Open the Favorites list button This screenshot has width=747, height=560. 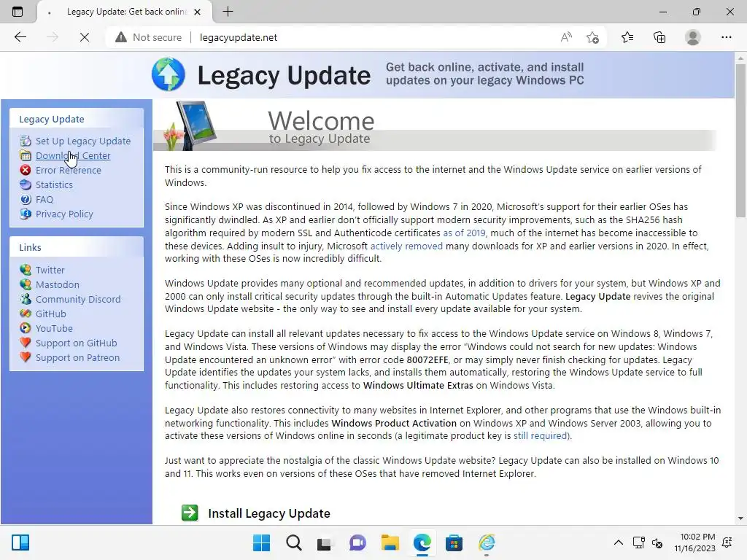(627, 37)
